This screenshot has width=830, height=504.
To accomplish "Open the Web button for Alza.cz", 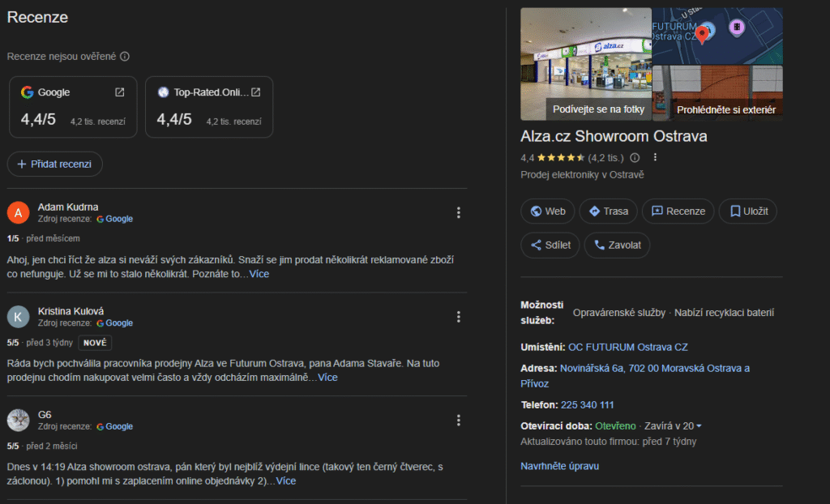I will tap(548, 211).
